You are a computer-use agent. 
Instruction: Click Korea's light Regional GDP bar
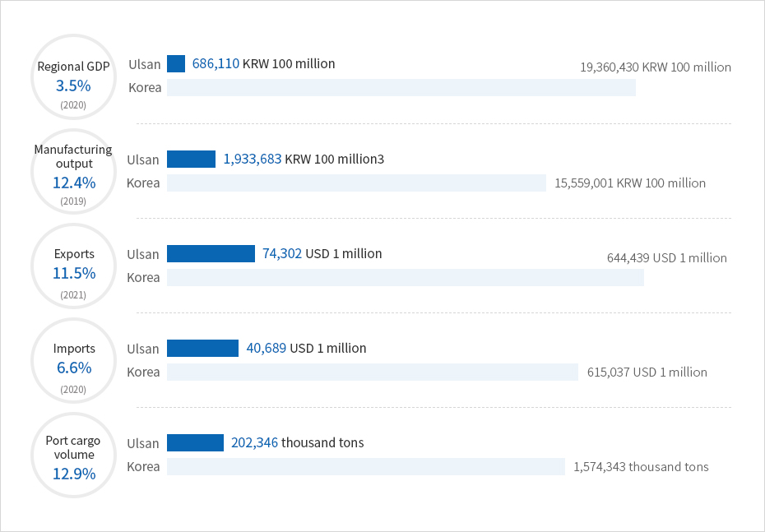[x=401, y=88]
